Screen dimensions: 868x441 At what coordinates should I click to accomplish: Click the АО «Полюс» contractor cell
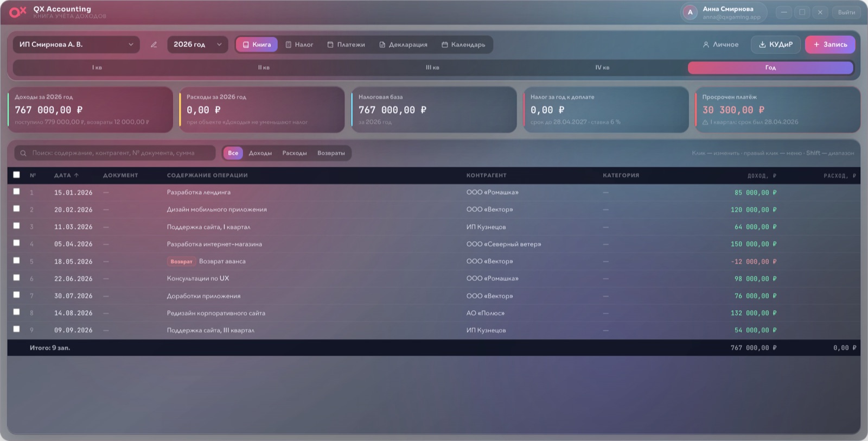[x=486, y=313]
